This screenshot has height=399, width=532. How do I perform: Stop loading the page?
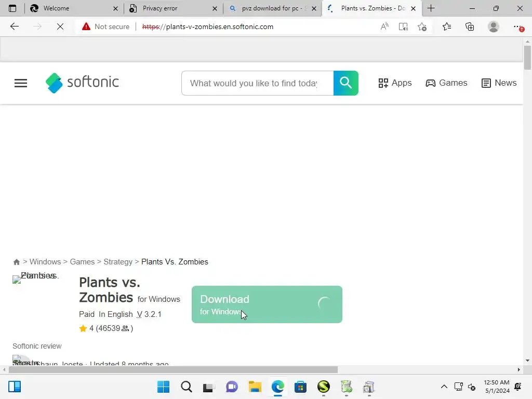point(60,26)
